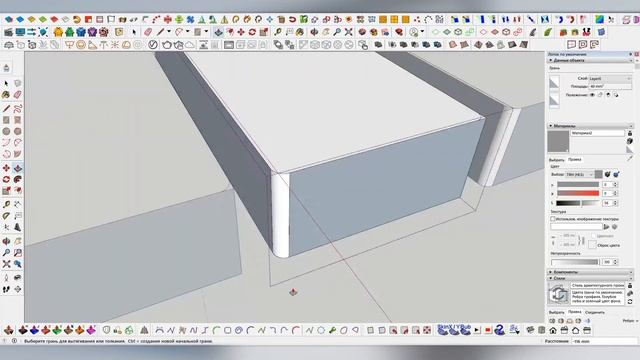Click the red stop square in bottom toolbar
Image resolution: width=640 pixels, height=360 pixels.
click(488, 330)
